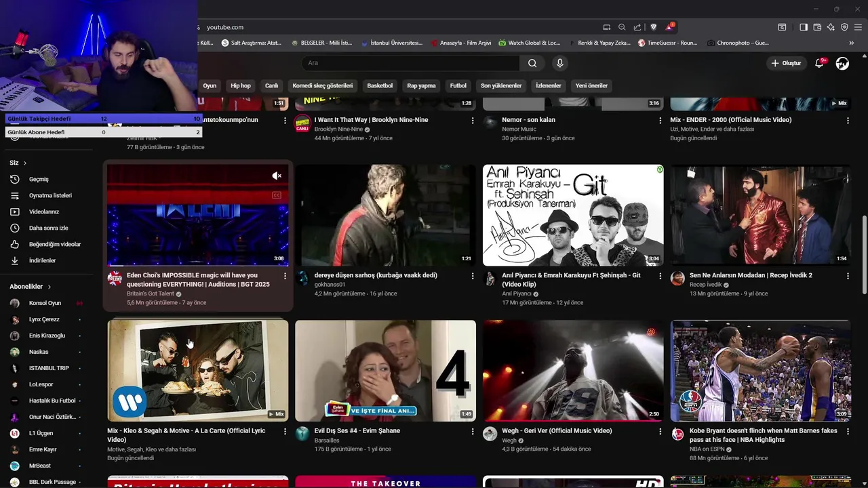Select the Rap yapma filter chip

(421, 85)
